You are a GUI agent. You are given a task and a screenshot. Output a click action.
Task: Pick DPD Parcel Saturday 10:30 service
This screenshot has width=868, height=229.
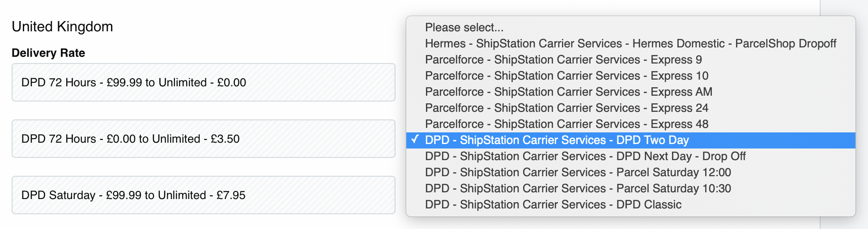(578, 188)
